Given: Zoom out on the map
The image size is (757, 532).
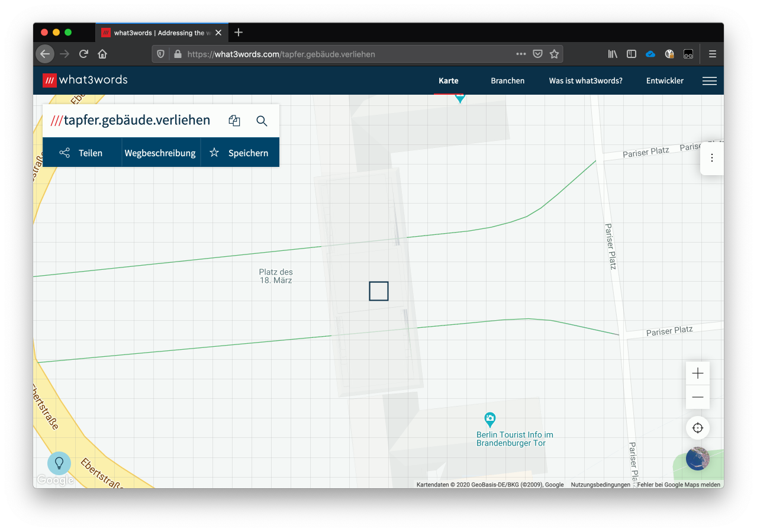Looking at the screenshot, I should pyautogui.click(x=698, y=397).
